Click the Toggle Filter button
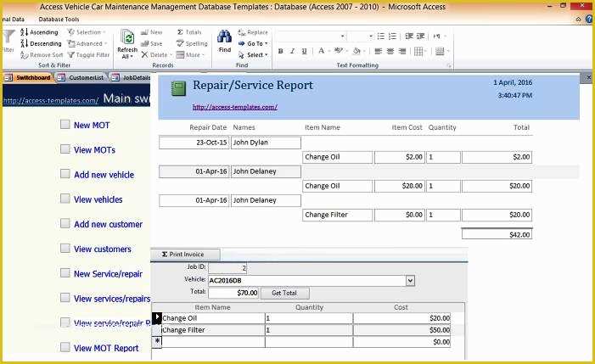Screen dimensions: 595x364 point(89,55)
